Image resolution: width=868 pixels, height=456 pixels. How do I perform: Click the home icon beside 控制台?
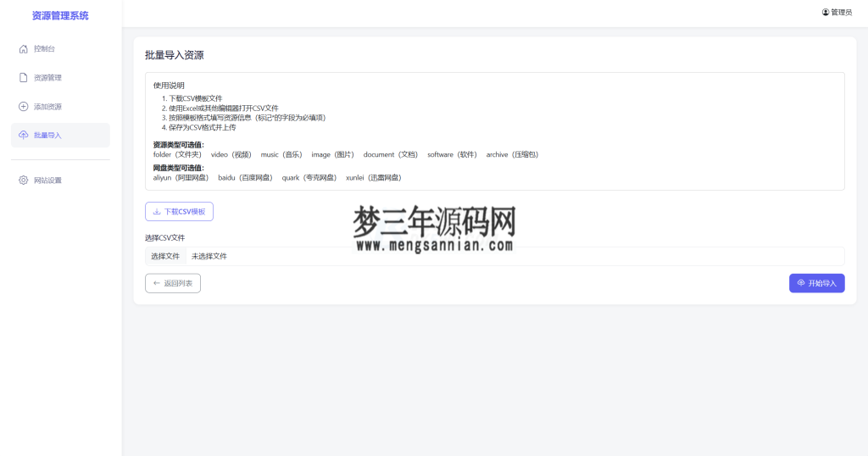[23, 48]
